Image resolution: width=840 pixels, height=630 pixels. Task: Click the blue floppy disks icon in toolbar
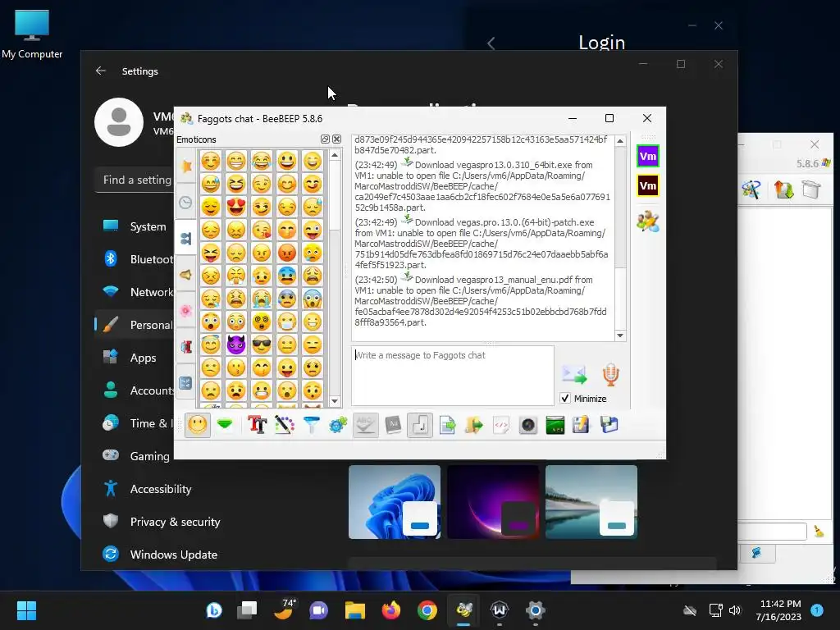(609, 426)
